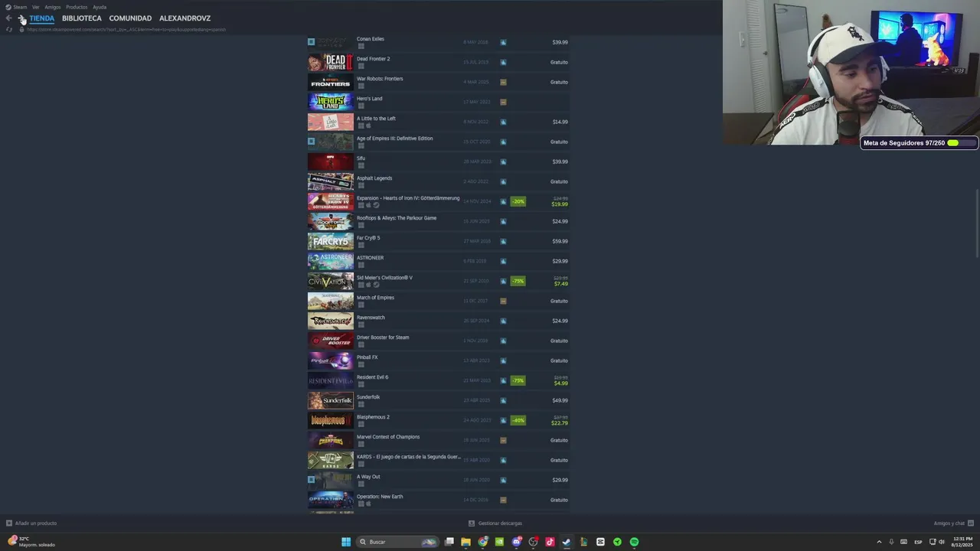The height and width of the screenshot is (551, 980).
Task: Click the Far Cry 5 thumbnail
Action: [x=331, y=241]
